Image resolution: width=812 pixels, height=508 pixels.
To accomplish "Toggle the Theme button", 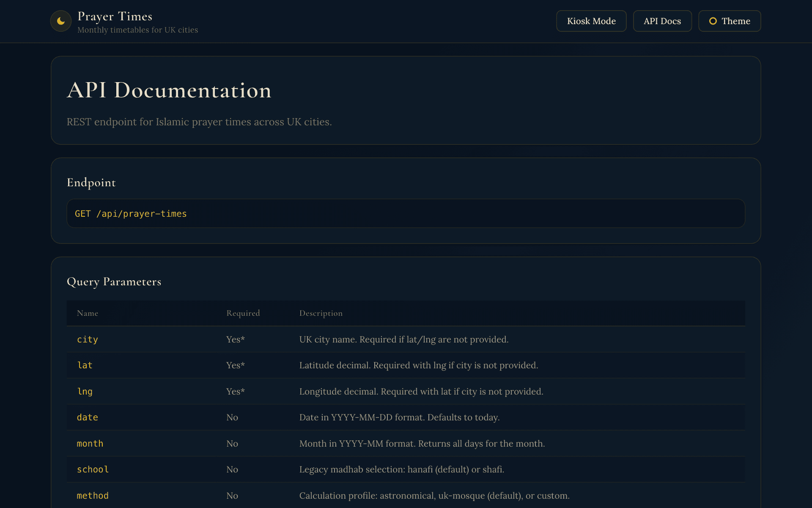I will (730, 21).
